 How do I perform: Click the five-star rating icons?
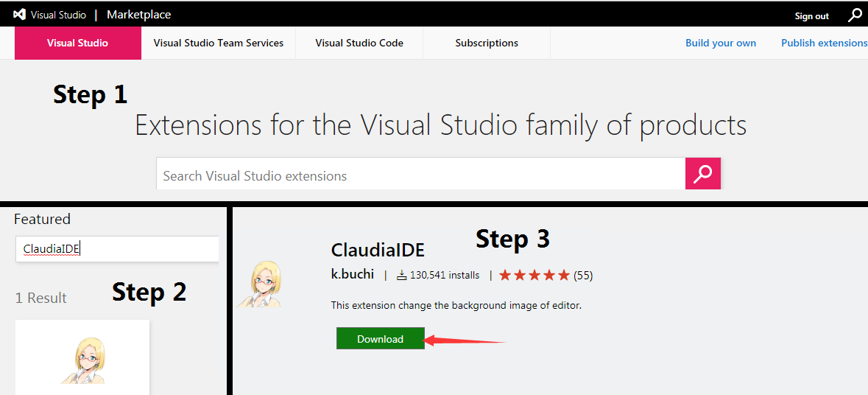pos(534,276)
